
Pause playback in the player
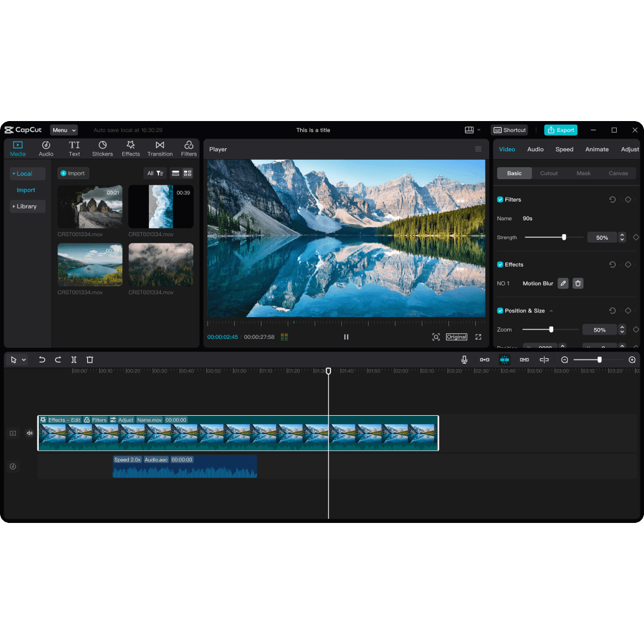point(346,337)
